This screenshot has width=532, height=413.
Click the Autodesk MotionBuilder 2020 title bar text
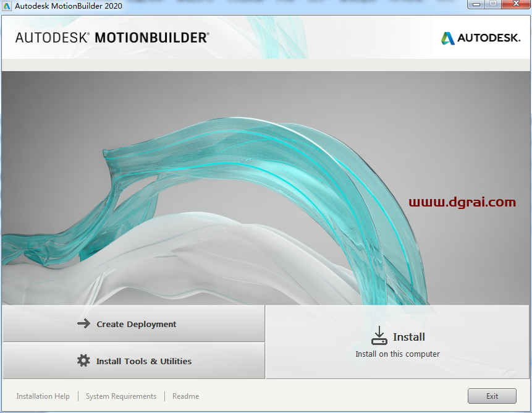point(68,5)
